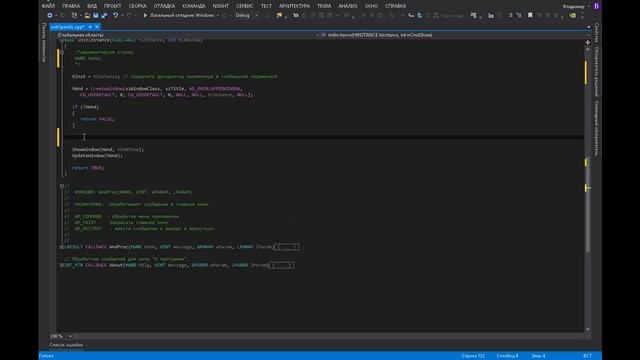Click the scroll down arrow of the editor
This screenshot has width=640, height=360.
[587, 329]
